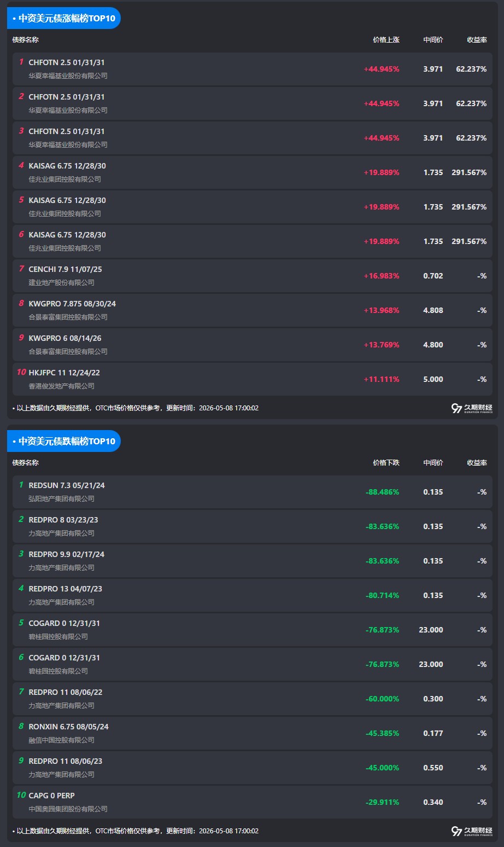The width and height of the screenshot is (504, 847).
Task: Click the mid price 4.800
Action: [433, 345]
